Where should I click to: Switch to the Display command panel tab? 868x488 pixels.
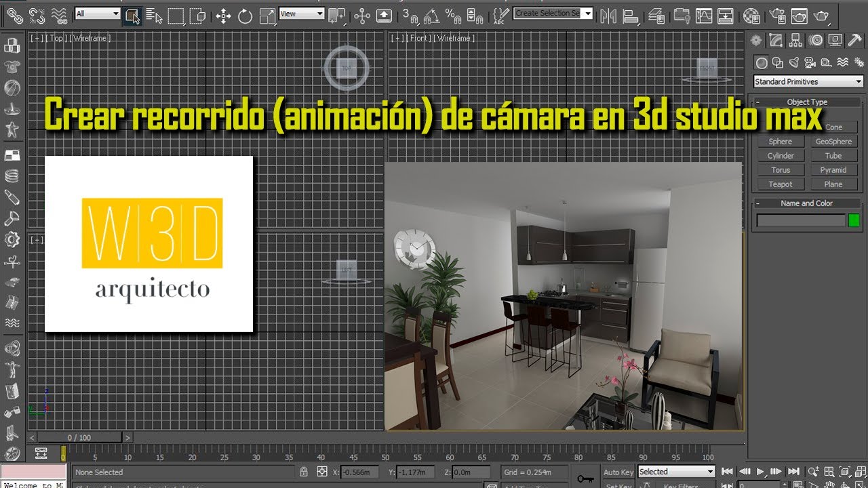(835, 40)
